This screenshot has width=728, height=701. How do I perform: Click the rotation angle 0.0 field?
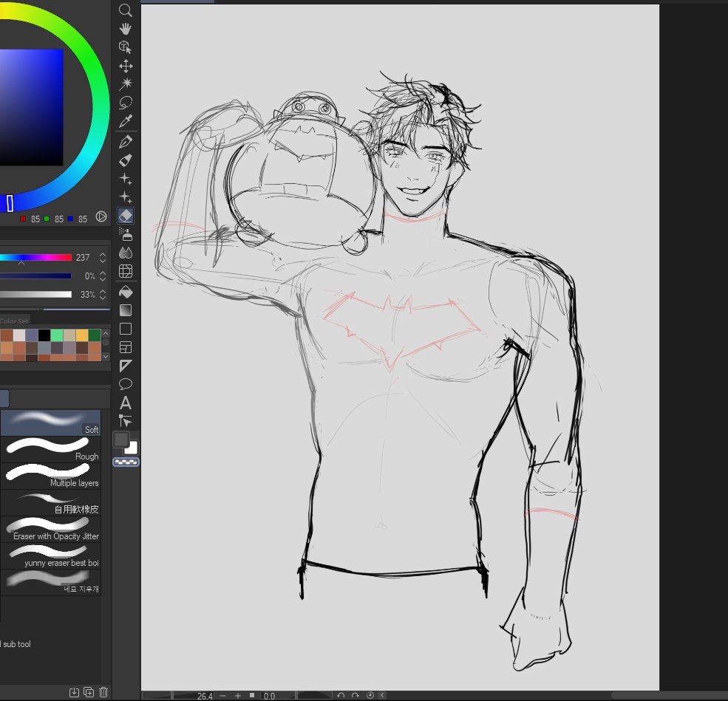pos(278,696)
